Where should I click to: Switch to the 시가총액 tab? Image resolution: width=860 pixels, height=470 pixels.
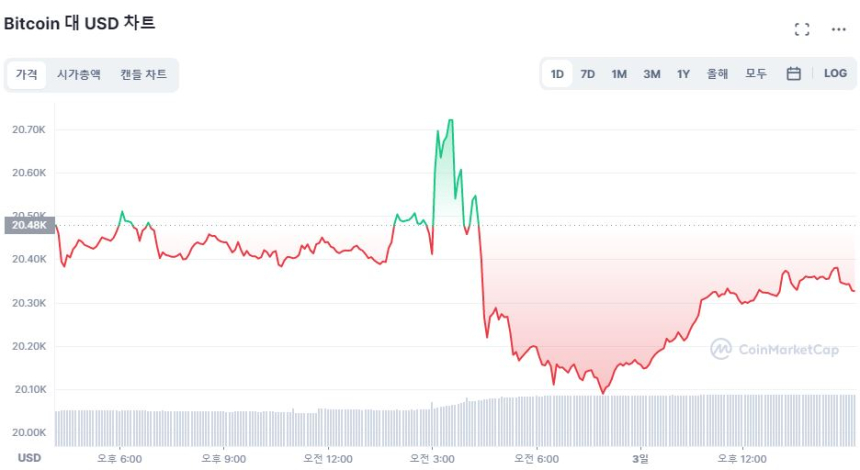[x=78, y=74]
